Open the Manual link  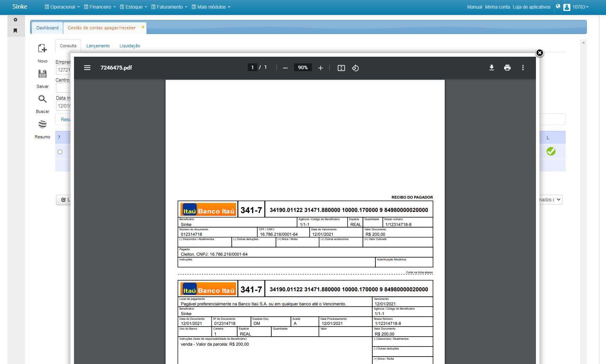pyautogui.click(x=474, y=7)
